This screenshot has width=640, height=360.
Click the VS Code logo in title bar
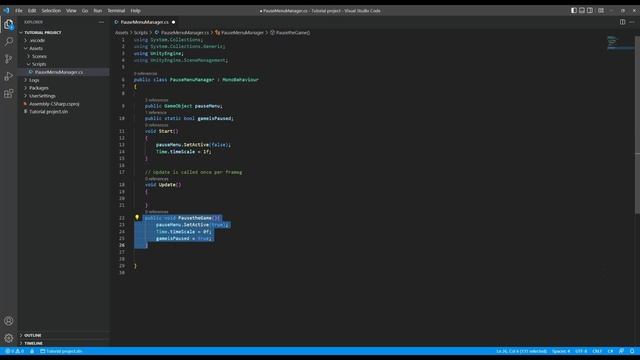(x=6, y=11)
